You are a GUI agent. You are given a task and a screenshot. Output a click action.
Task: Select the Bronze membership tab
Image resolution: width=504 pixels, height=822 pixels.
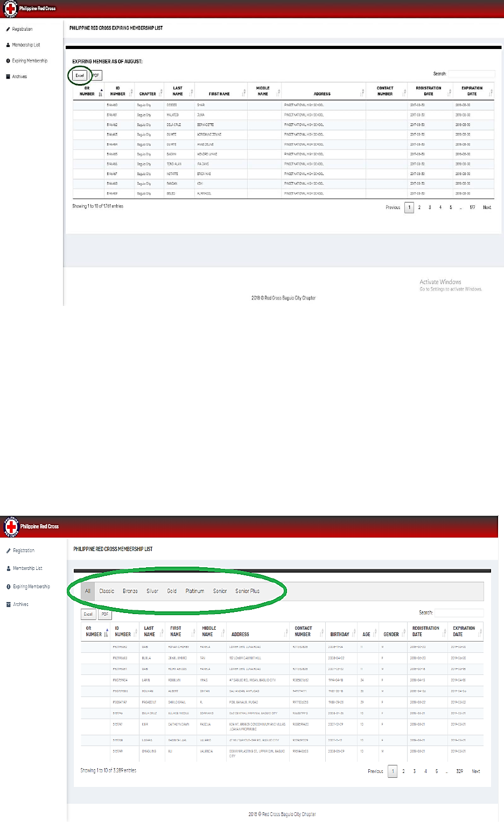[x=130, y=591]
